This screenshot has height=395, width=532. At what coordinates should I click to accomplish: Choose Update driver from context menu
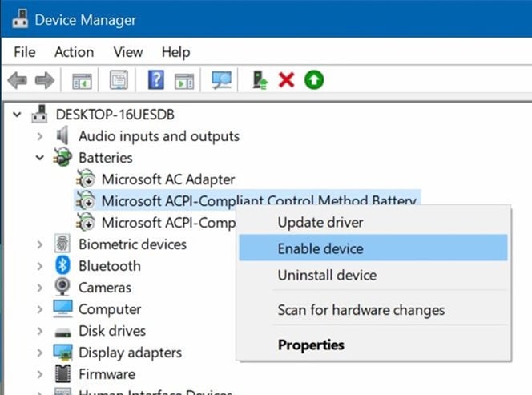tap(373, 222)
